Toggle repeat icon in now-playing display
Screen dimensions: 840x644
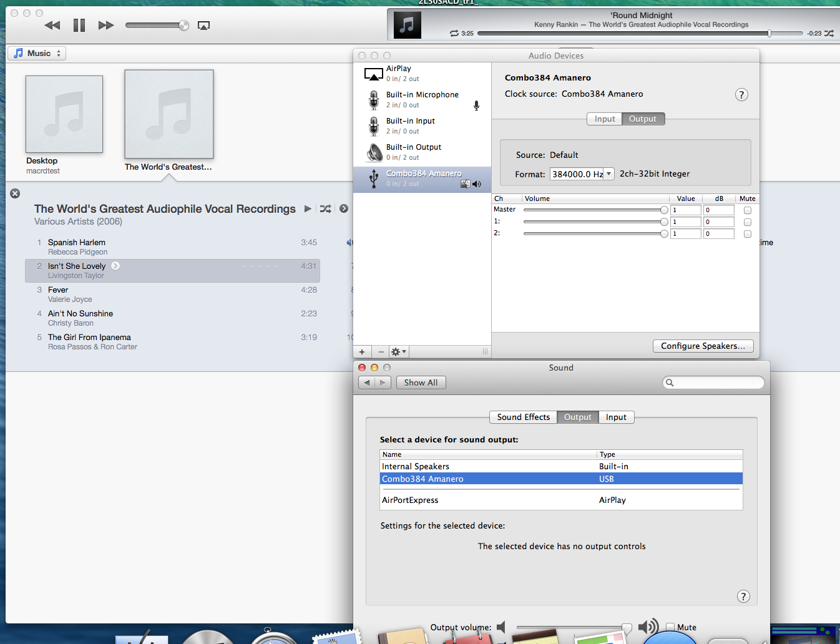454,33
